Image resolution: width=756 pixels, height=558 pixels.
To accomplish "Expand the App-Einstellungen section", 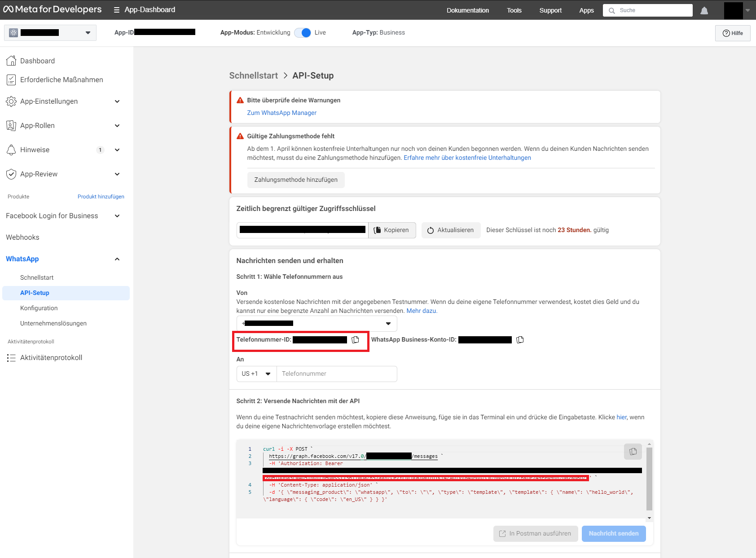I will pos(117,101).
